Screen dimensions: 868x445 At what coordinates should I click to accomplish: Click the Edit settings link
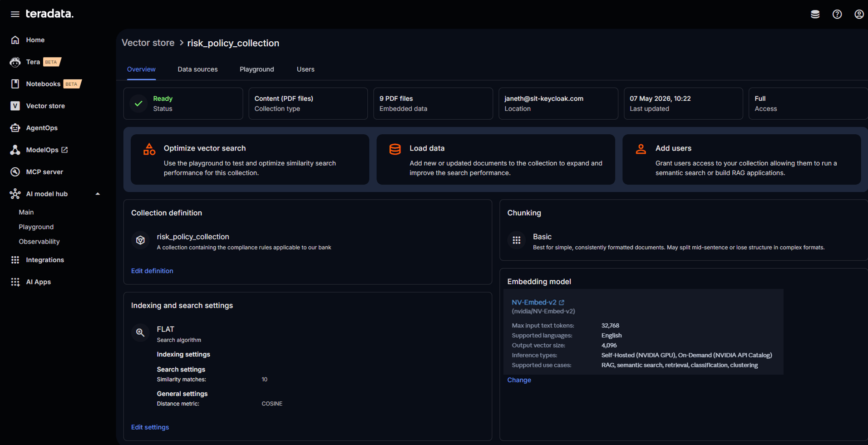coord(150,427)
